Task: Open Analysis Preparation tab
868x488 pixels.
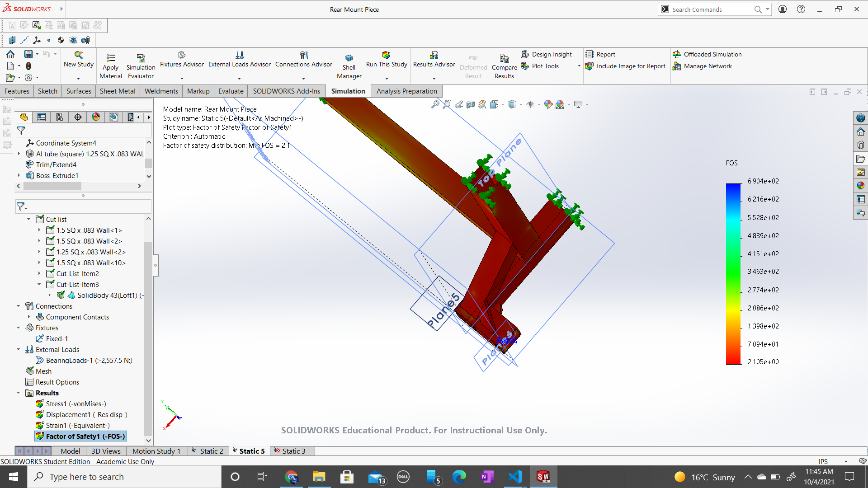Action: click(407, 91)
